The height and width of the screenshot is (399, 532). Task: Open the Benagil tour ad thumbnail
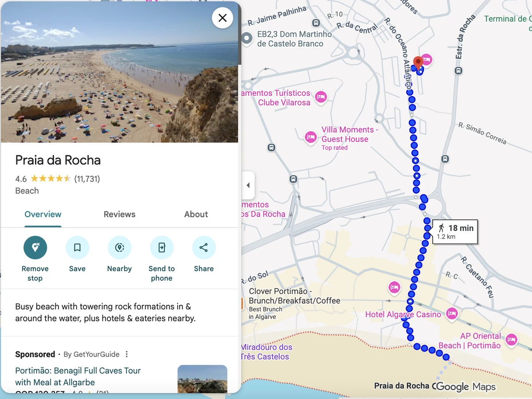pos(202,379)
